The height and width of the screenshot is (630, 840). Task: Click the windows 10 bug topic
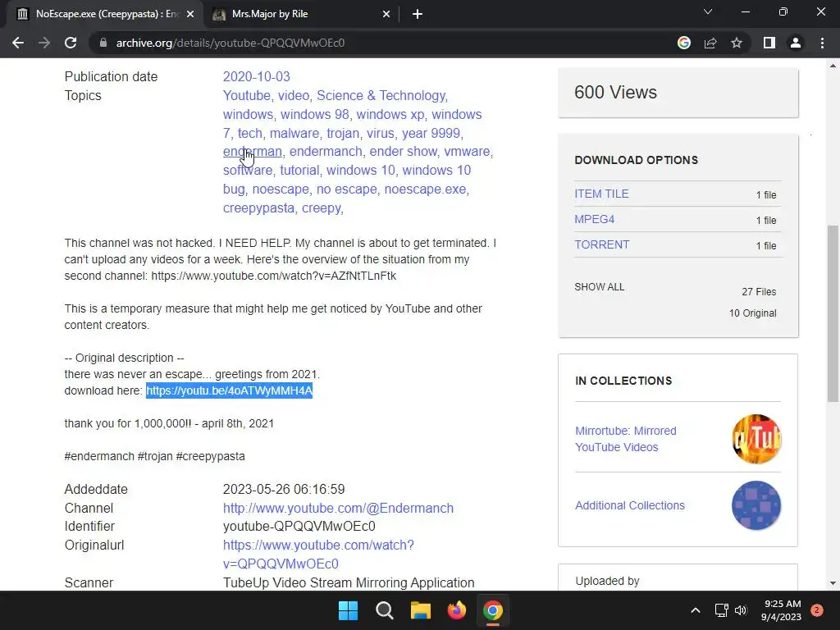coord(347,180)
